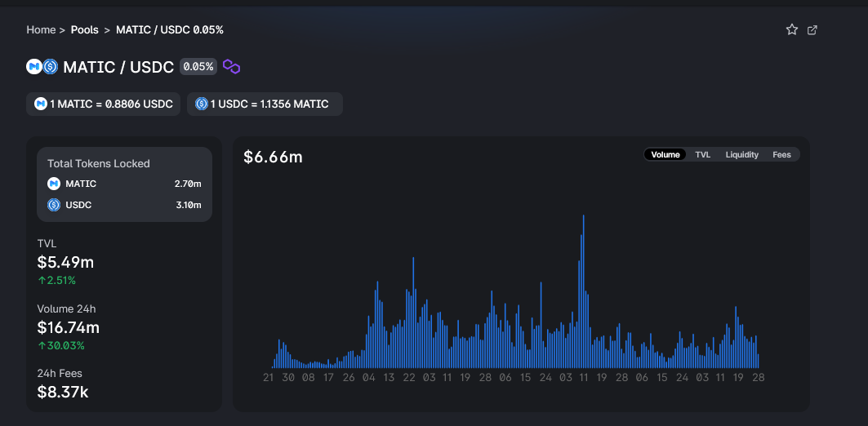
Task: Click 1 MATIC = 0.8806 USDC chip
Action: (103, 104)
